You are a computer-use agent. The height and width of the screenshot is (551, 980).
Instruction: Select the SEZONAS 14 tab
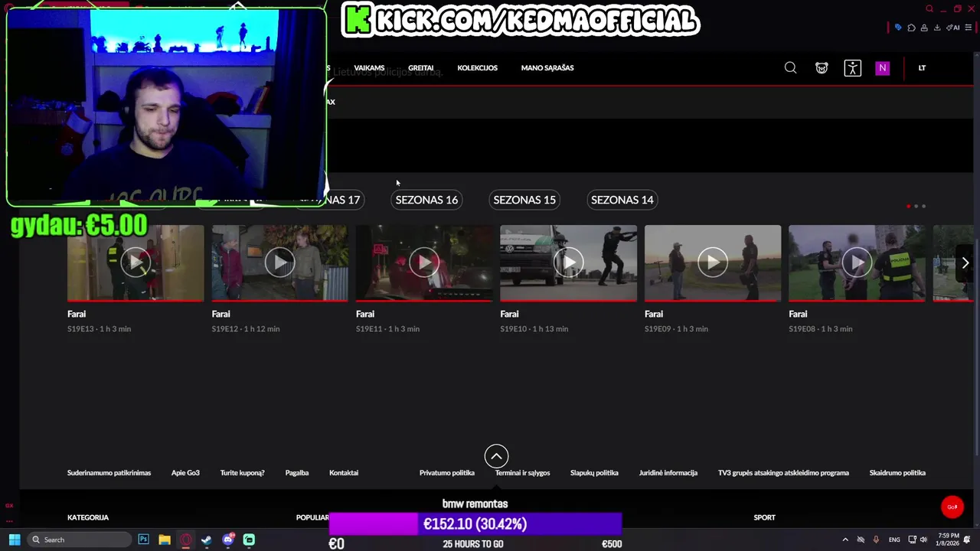coord(622,200)
